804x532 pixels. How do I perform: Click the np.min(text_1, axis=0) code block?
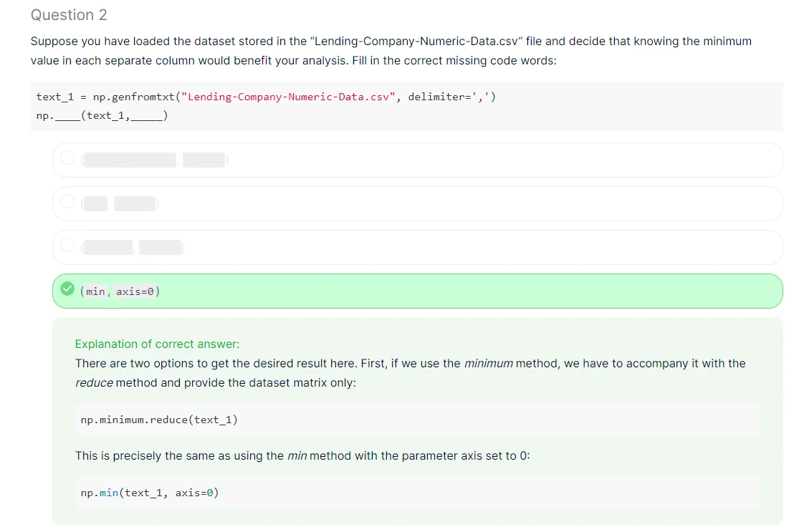150,493
